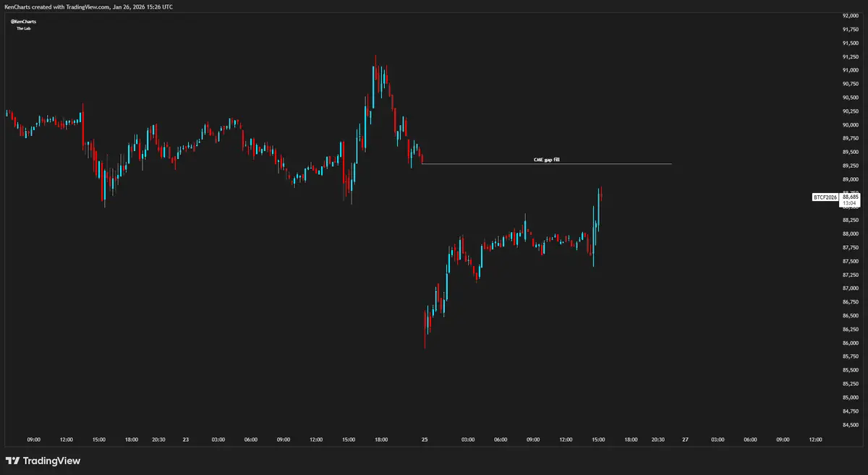The width and height of the screenshot is (868, 475).
Task: Select the 87,750 price axis label
Action: tap(851, 248)
